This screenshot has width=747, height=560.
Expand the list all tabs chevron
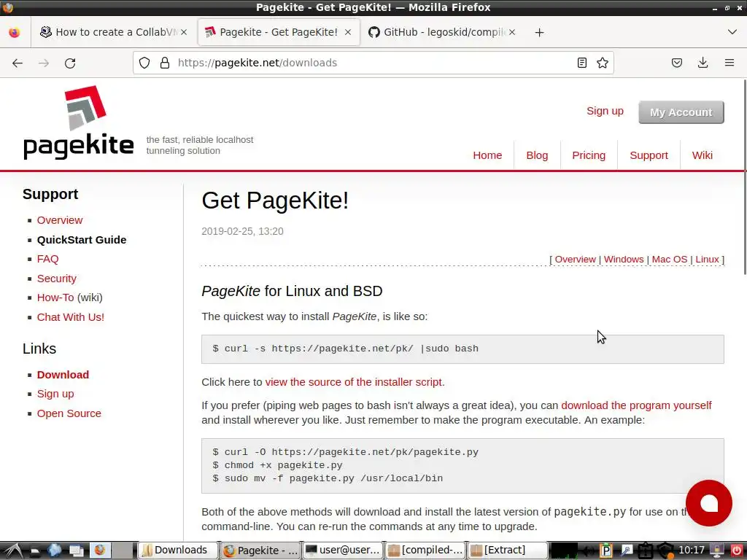coord(732,32)
